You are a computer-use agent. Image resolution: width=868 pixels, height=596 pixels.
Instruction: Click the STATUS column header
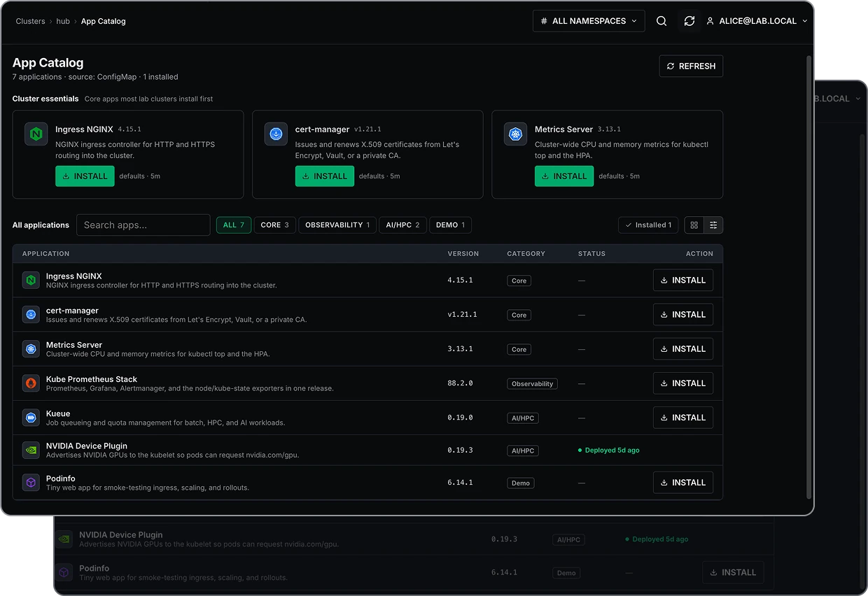click(591, 253)
